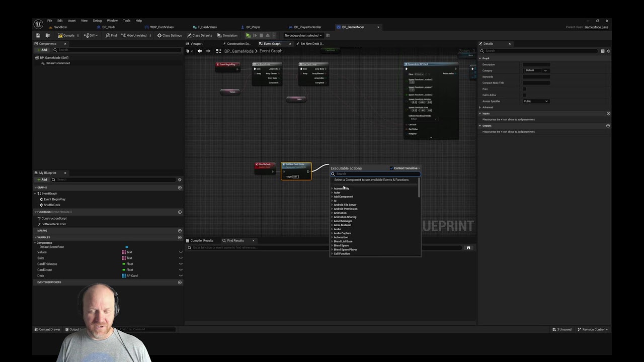Open the debug object selector dropdown

coord(303,35)
